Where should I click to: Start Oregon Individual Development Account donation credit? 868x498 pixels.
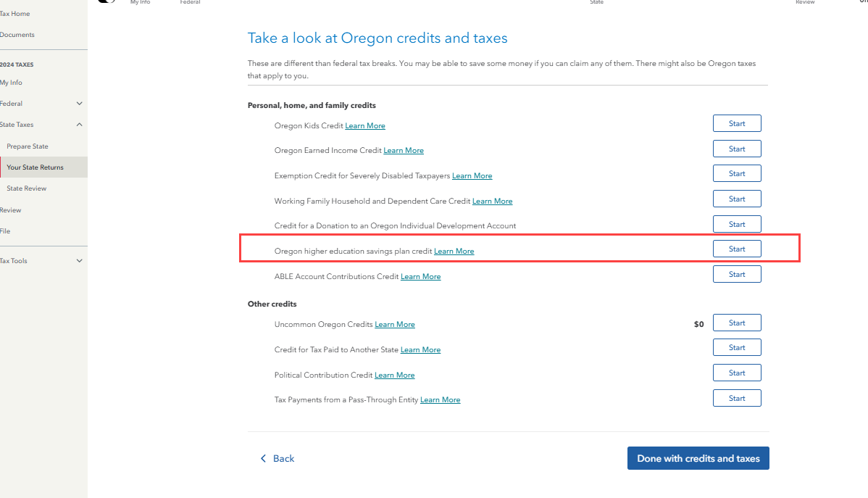tap(737, 224)
